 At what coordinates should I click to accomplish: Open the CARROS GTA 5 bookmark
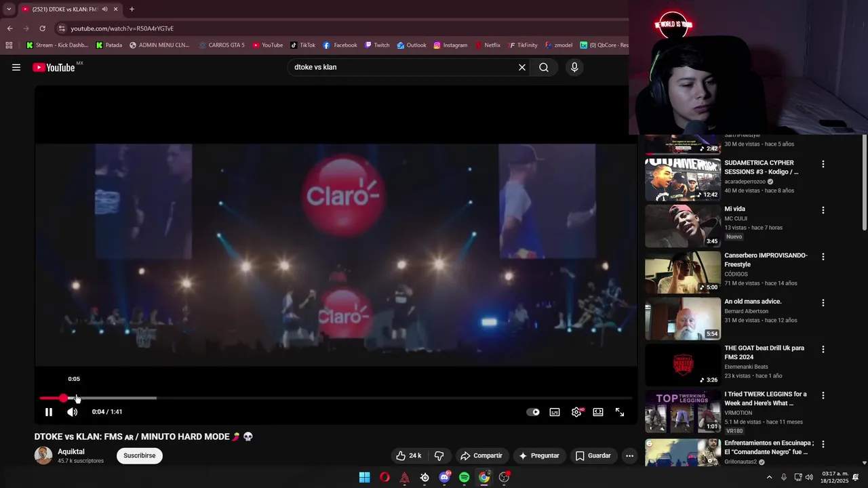222,45
